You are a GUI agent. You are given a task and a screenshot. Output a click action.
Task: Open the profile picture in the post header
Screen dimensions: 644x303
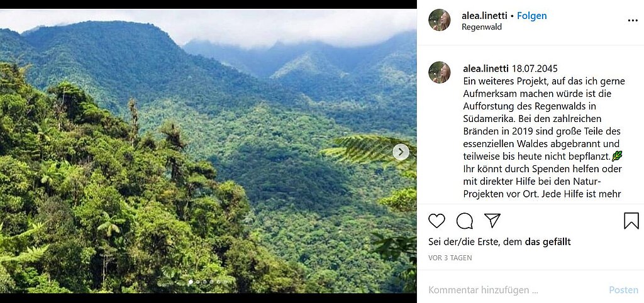click(440, 20)
